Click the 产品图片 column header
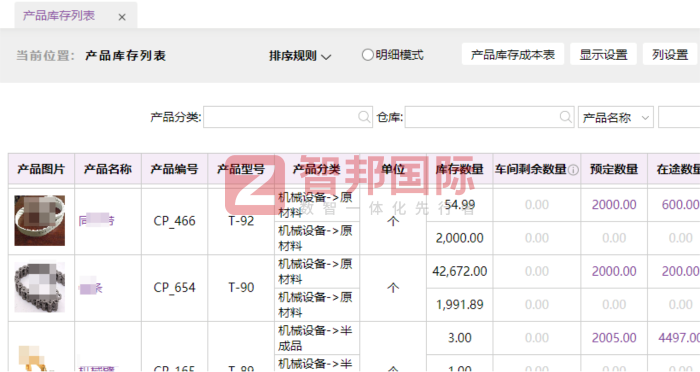 (x=41, y=169)
